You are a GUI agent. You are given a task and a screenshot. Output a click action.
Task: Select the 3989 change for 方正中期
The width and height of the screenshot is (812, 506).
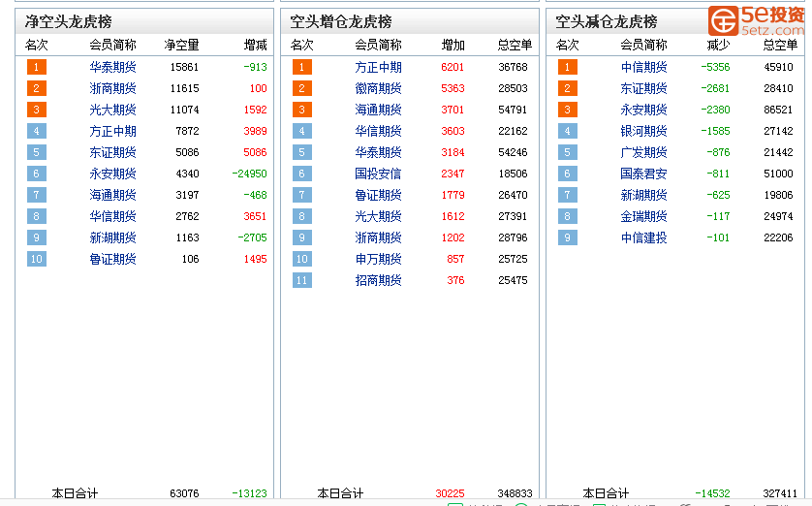[255, 131]
